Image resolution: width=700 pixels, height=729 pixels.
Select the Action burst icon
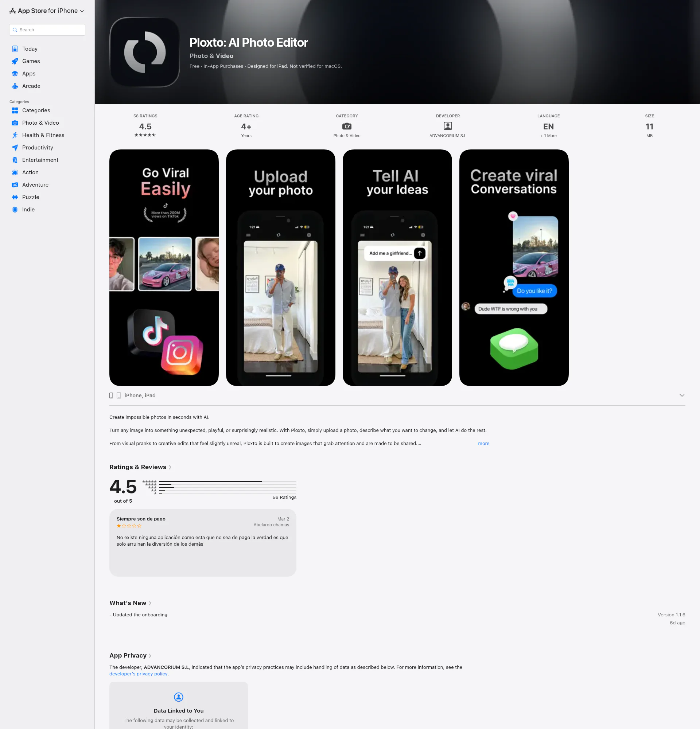15,172
